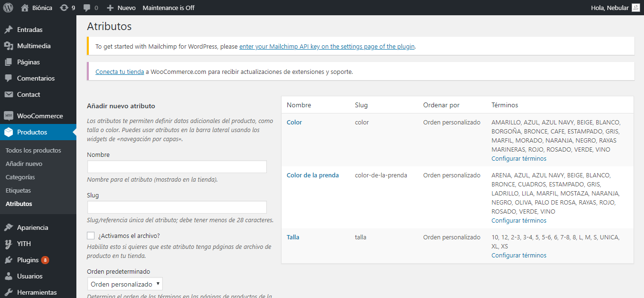Screen dimensions: 644x298
Task: Go to Todos los productos submenu
Action: (33, 150)
